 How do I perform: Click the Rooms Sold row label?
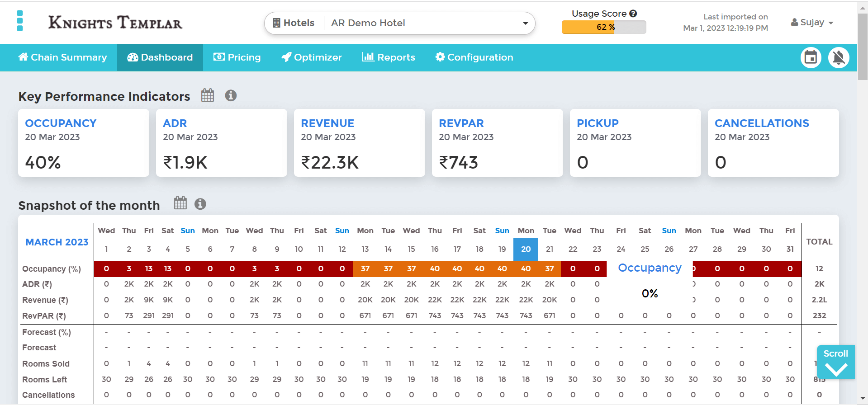(46, 364)
